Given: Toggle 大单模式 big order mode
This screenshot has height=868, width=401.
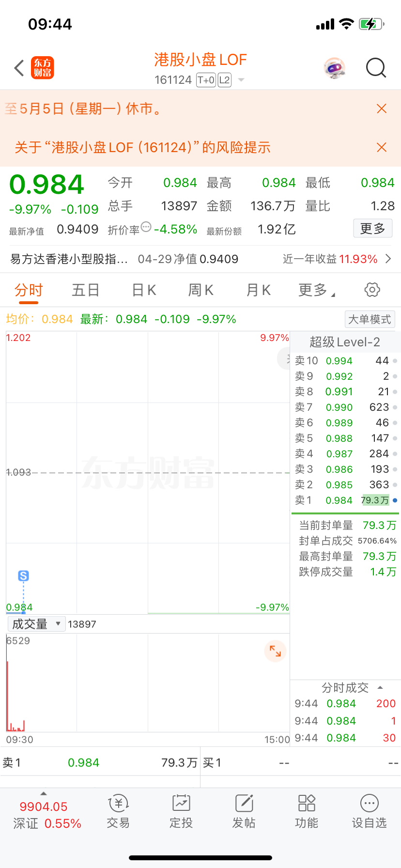Looking at the screenshot, I should tap(370, 319).
